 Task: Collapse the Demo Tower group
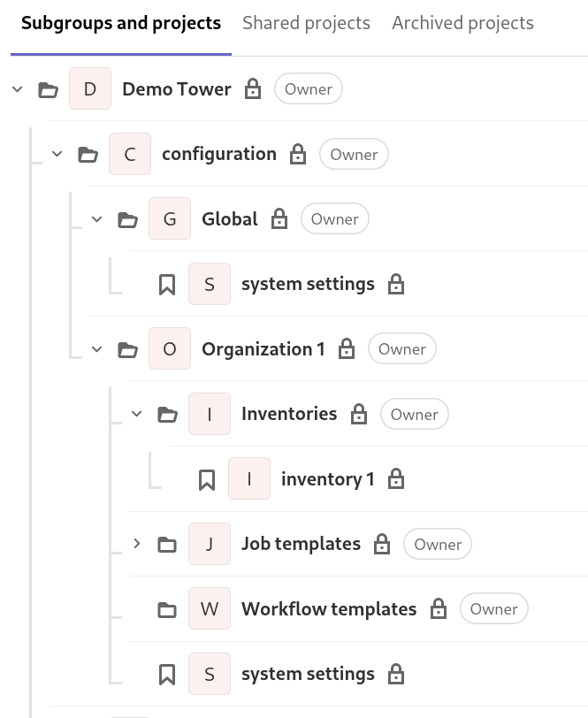pos(18,89)
